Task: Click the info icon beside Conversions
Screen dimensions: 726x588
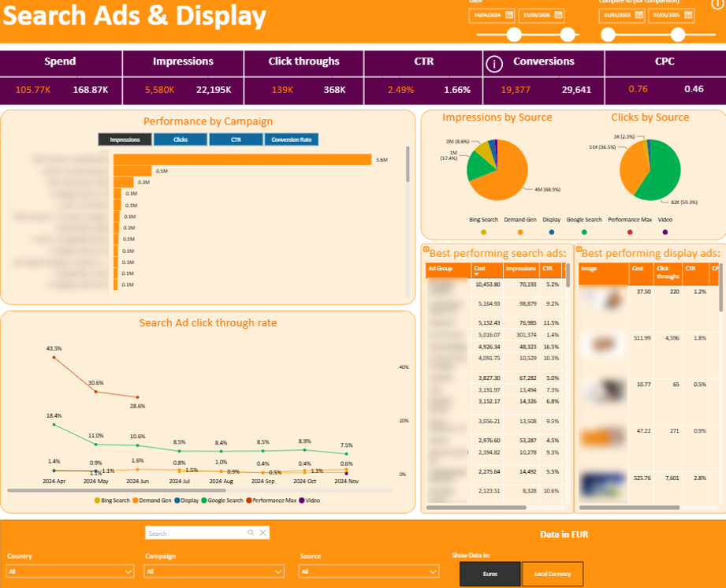Action: point(494,63)
